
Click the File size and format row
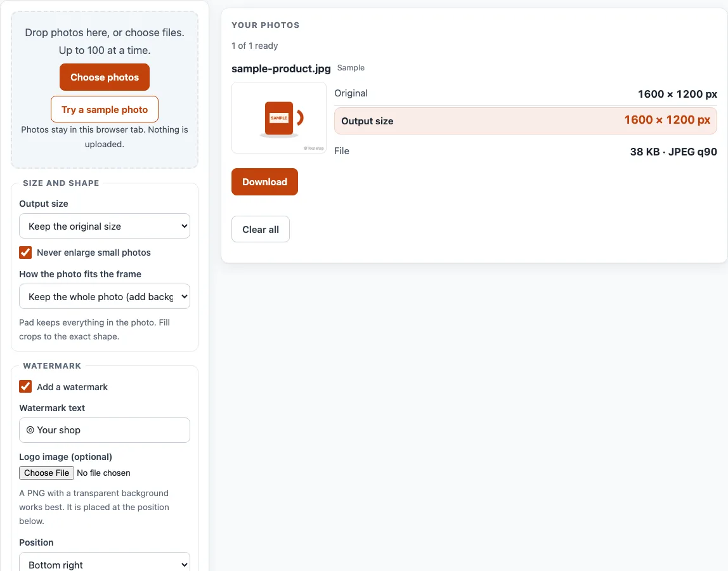[x=526, y=152]
